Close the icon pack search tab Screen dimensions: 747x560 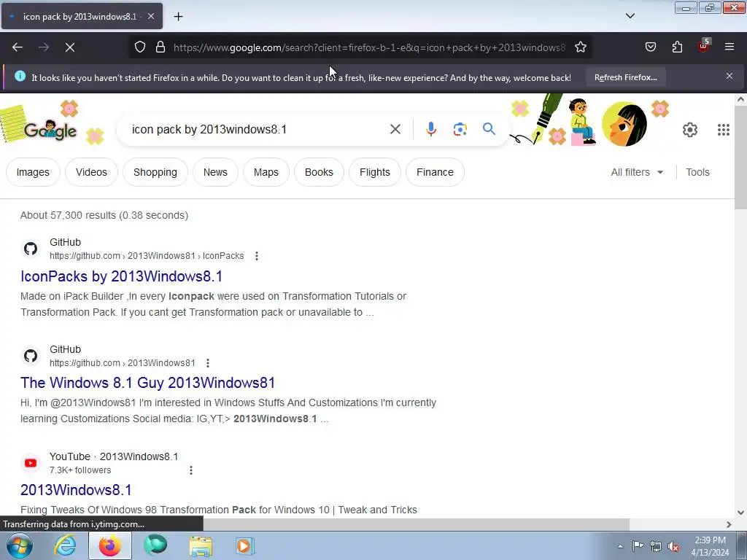(x=150, y=16)
